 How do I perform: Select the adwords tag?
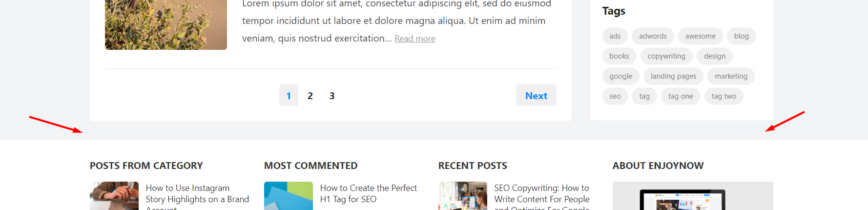[x=653, y=36]
